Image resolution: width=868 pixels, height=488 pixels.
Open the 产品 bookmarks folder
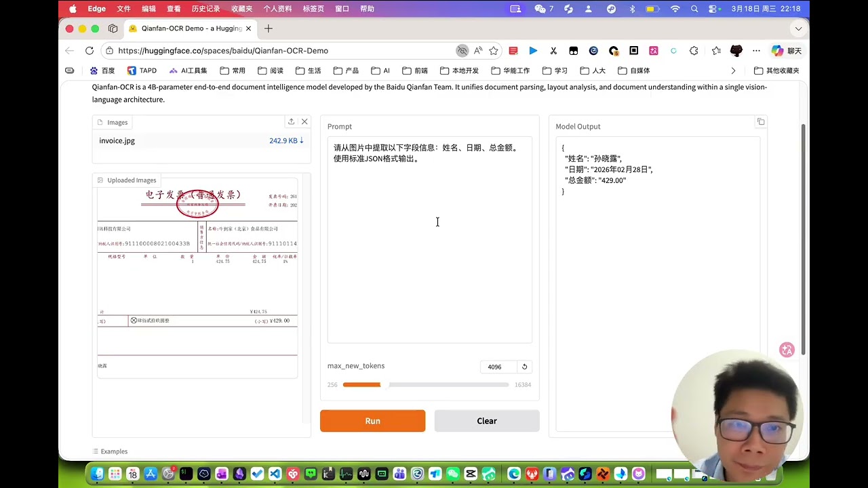pyautogui.click(x=346, y=70)
